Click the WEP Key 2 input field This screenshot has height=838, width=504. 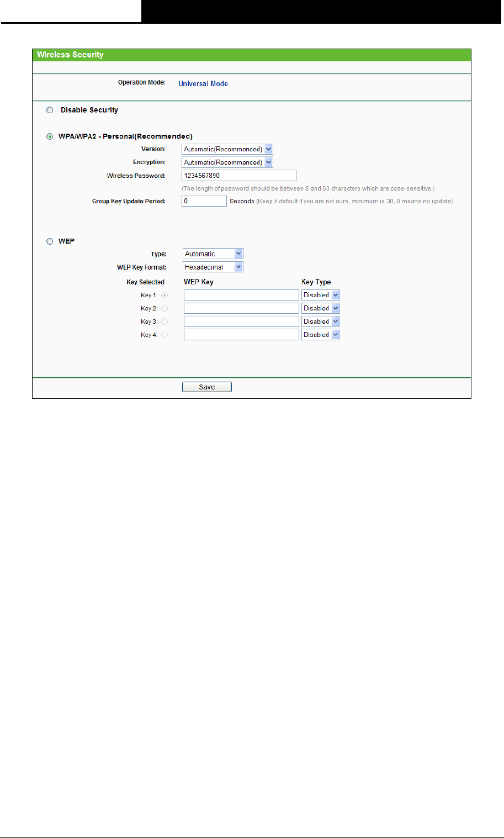click(241, 308)
